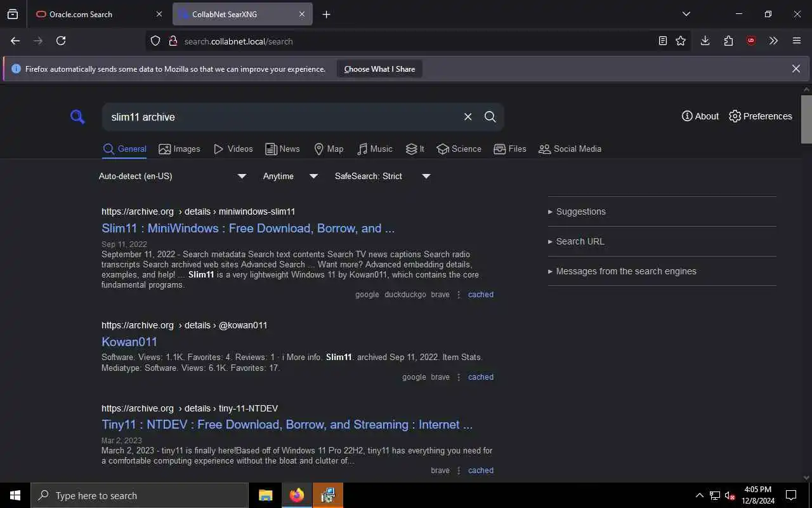Switch to Music tab

click(374, 149)
